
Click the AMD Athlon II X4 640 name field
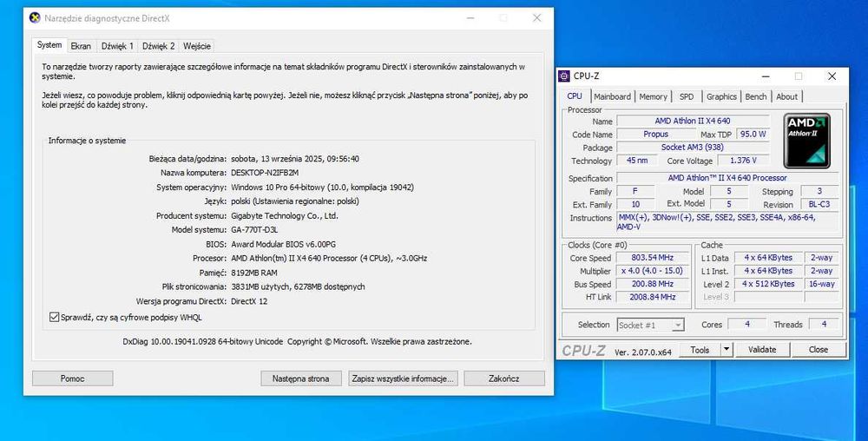(693, 121)
